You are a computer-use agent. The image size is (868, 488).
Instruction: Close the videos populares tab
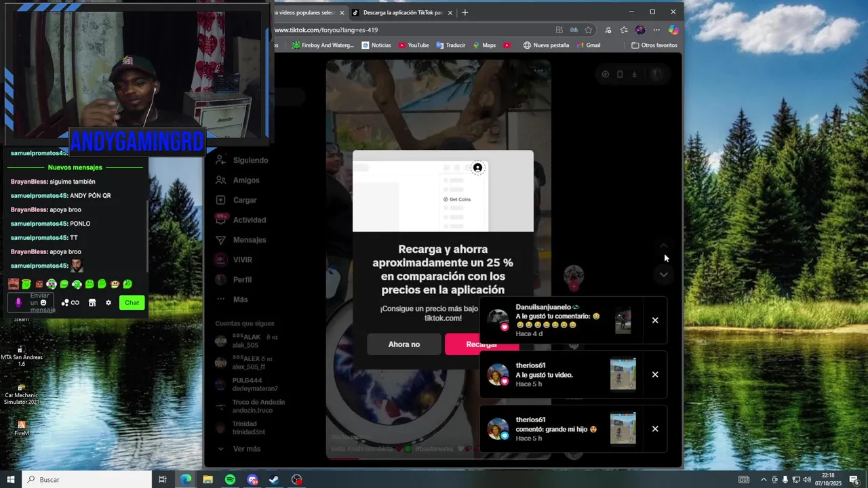342,12
